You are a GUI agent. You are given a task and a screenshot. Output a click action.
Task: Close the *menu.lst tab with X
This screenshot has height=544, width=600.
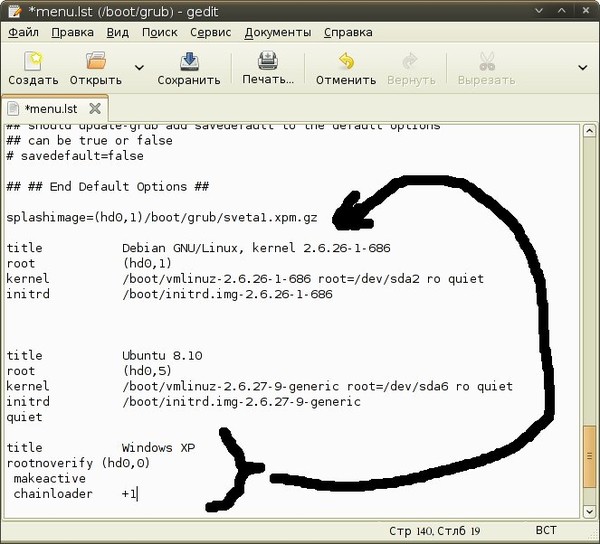point(95,109)
